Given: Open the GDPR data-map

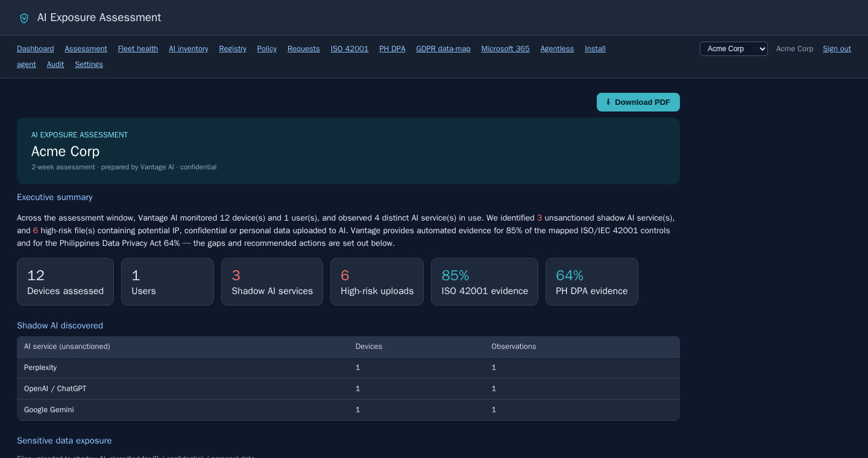Looking at the screenshot, I should [x=443, y=49].
